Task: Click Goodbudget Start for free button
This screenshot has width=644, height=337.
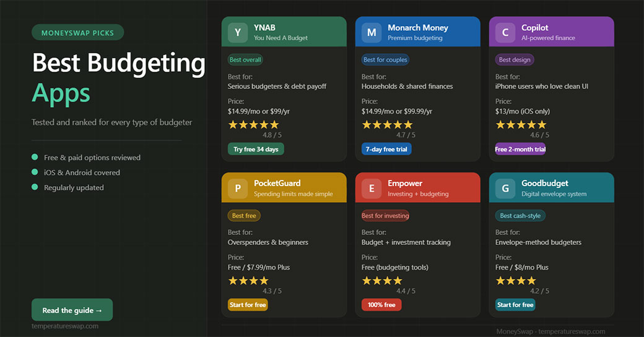Action: 515,305
